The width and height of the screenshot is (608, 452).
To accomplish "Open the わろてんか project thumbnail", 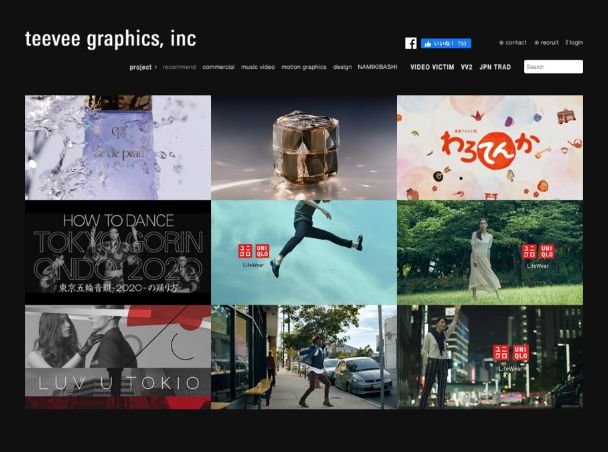I will (490, 147).
